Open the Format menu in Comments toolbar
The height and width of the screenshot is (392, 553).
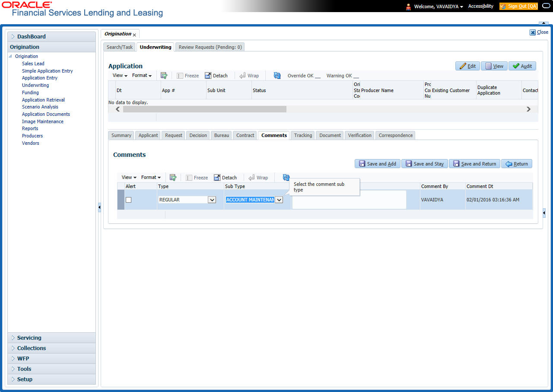click(x=151, y=178)
